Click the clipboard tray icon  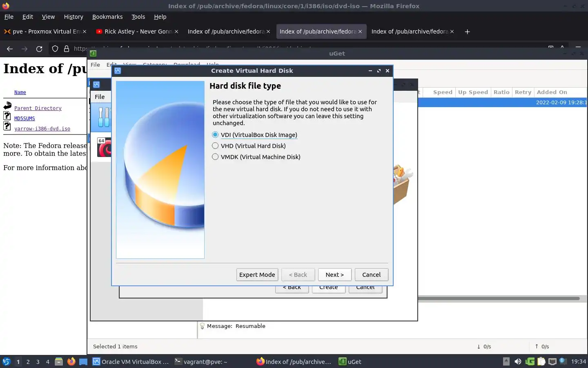541,361
